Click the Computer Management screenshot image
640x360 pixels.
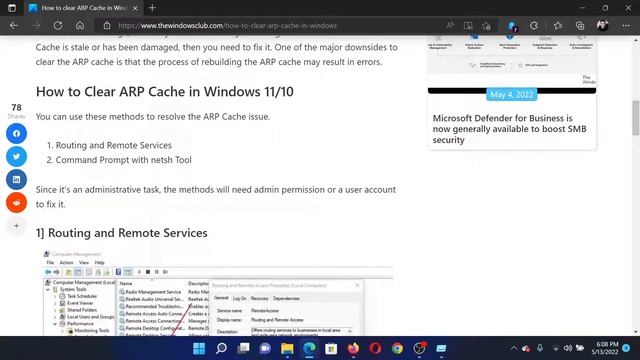coord(218,292)
